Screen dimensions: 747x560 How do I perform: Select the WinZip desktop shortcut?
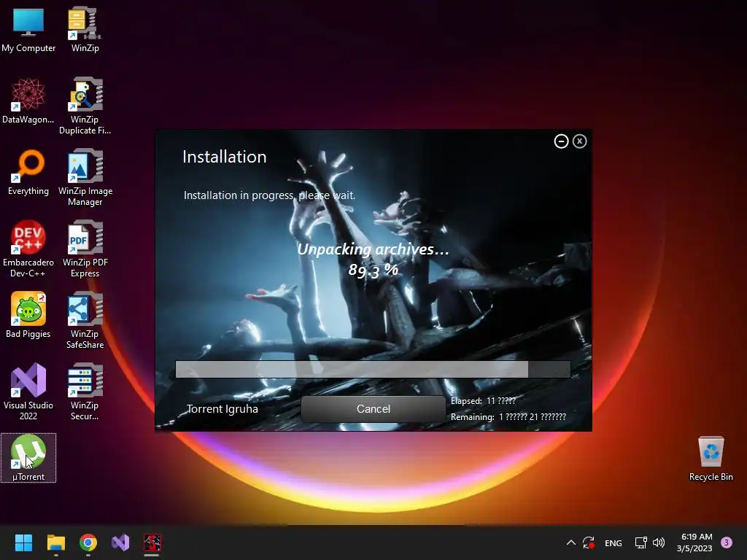pyautogui.click(x=85, y=29)
